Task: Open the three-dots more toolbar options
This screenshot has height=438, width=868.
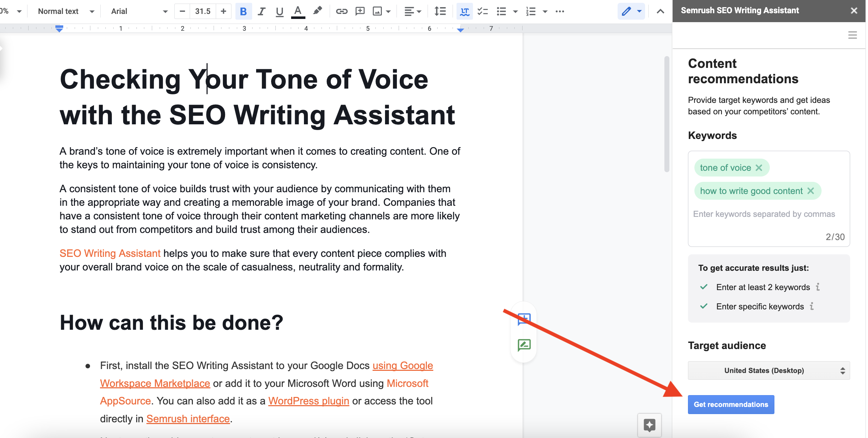Action: point(560,11)
